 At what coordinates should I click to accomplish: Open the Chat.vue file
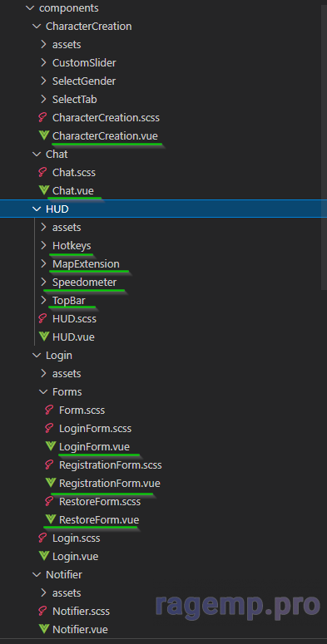[x=72, y=190]
